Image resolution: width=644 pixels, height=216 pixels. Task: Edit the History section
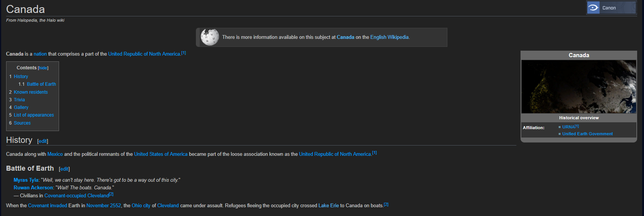point(43,141)
